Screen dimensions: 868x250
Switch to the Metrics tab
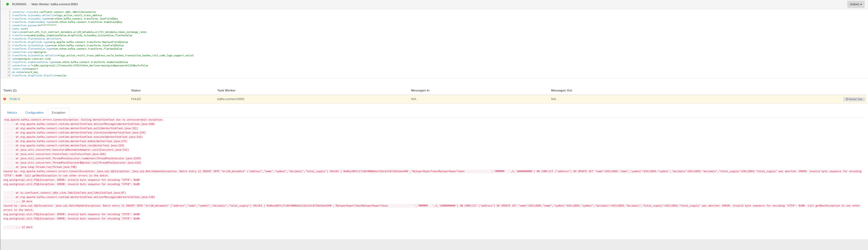click(x=12, y=113)
